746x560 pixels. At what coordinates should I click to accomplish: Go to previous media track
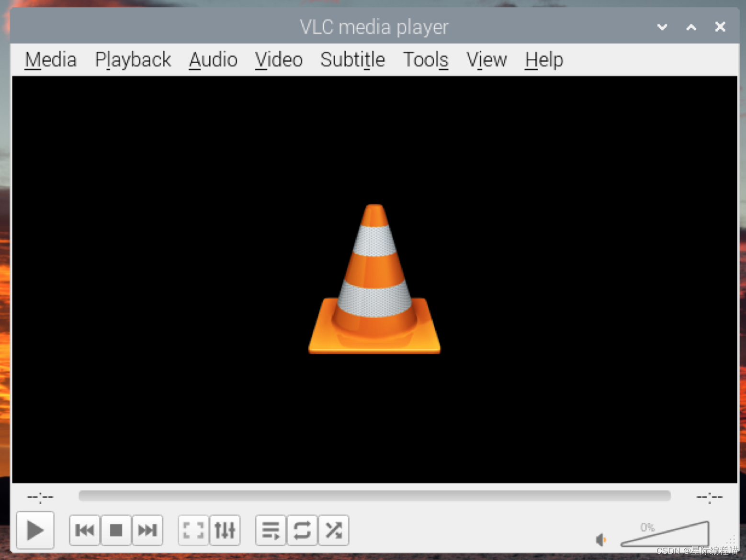[x=85, y=530]
